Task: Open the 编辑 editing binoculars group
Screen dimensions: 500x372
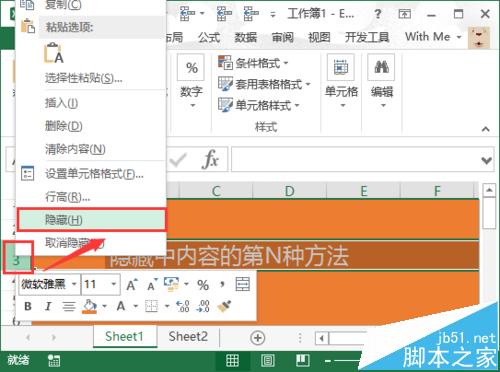Action: pyautogui.click(x=382, y=82)
